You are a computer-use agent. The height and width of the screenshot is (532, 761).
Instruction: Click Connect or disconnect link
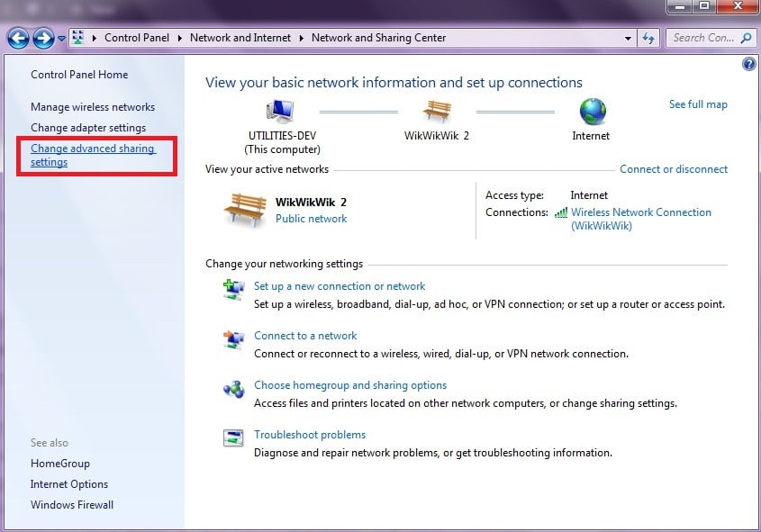(674, 169)
